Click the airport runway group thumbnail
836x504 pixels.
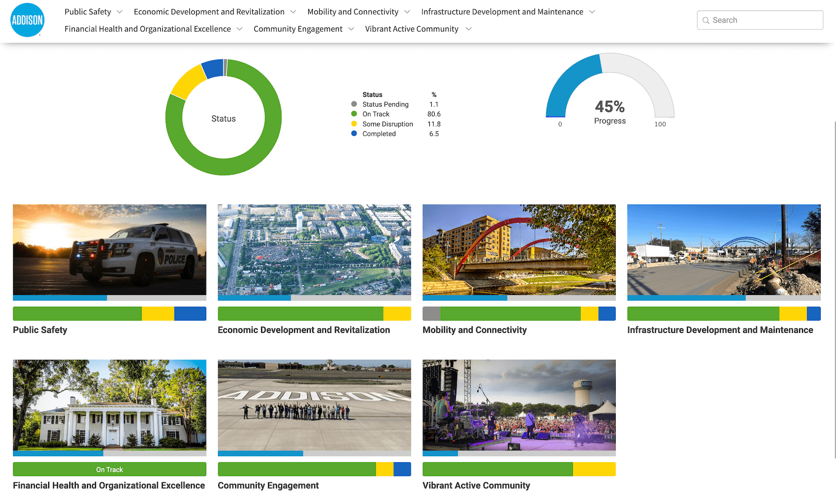(x=314, y=405)
